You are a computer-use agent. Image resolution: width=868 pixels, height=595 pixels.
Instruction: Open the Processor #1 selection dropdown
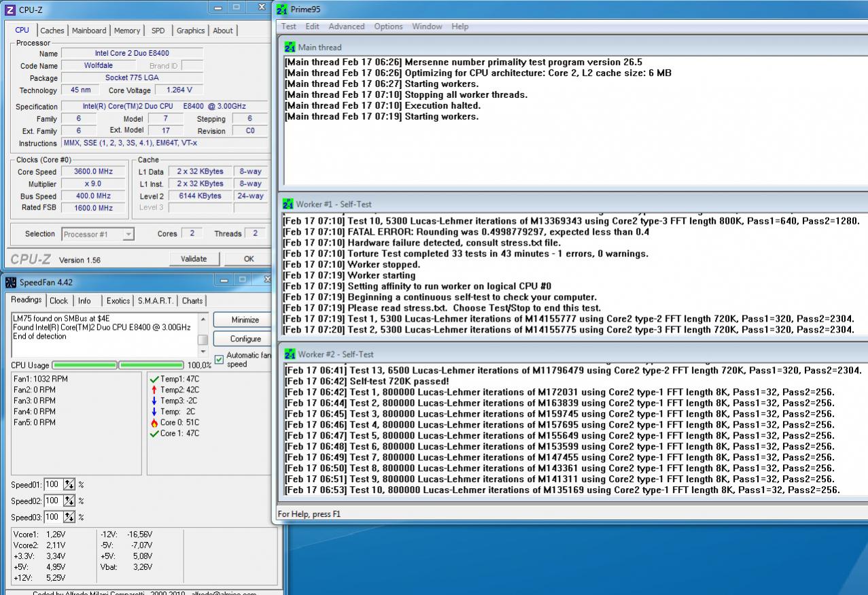(128, 235)
